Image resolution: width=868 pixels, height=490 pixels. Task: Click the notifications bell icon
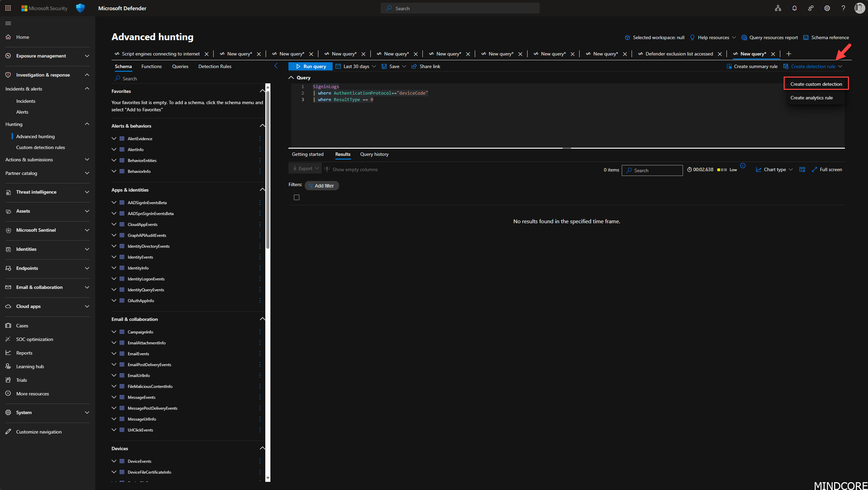click(x=794, y=8)
